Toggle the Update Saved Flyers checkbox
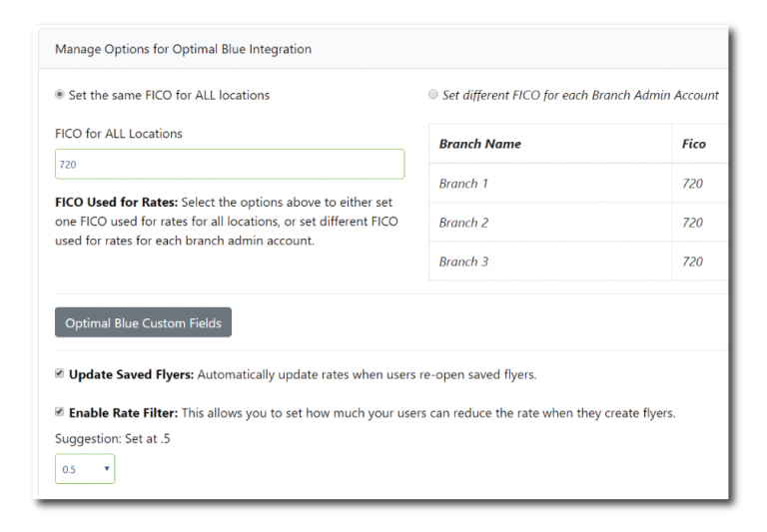 tap(60, 374)
